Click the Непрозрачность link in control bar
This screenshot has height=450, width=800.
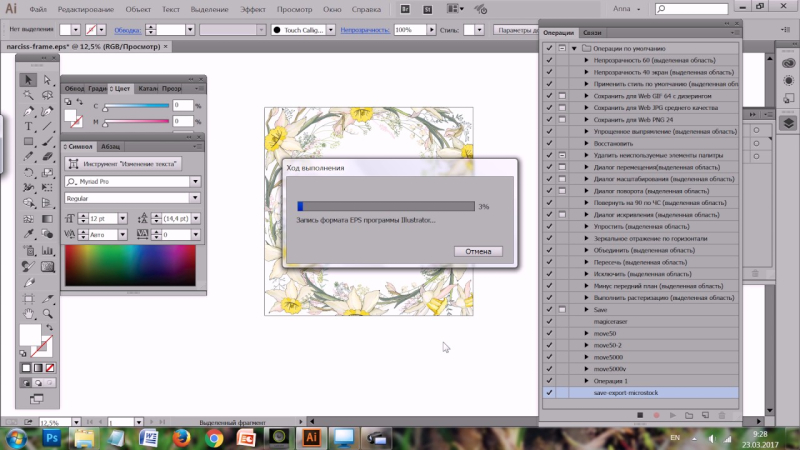[366, 30]
